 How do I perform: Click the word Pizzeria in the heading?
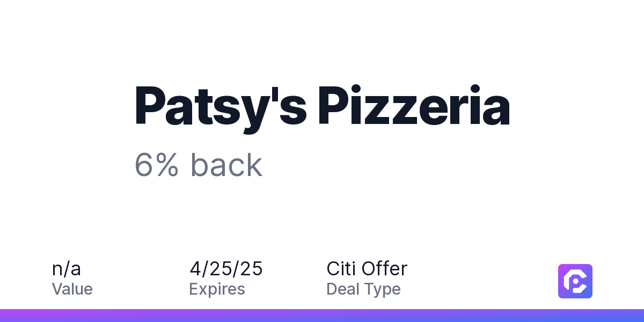click(x=414, y=105)
